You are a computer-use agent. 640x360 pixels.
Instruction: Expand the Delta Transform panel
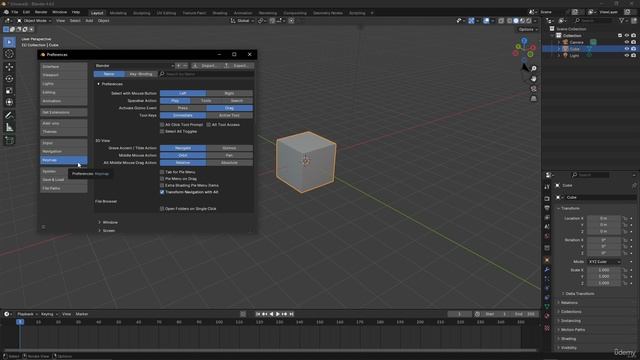pos(580,294)
